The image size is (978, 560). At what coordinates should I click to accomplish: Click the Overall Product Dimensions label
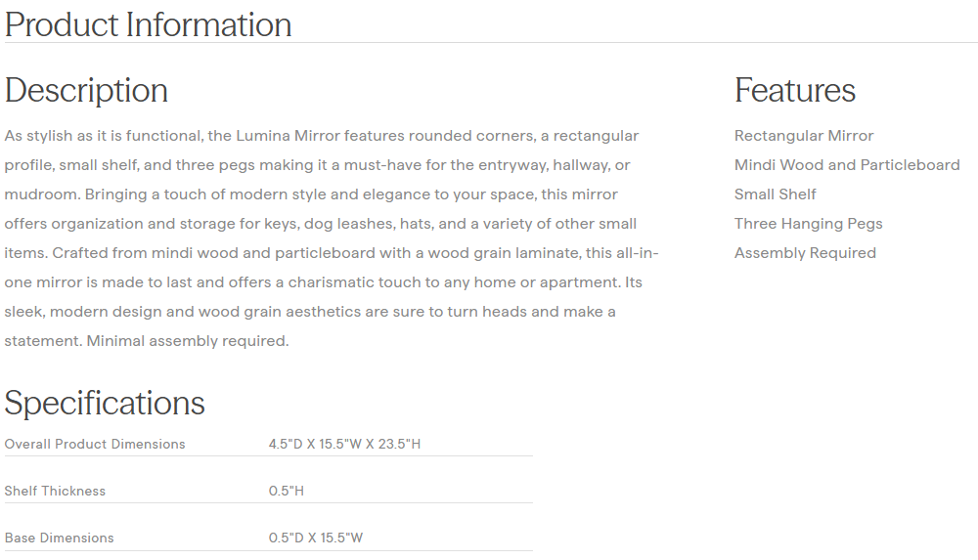(95, 444)
